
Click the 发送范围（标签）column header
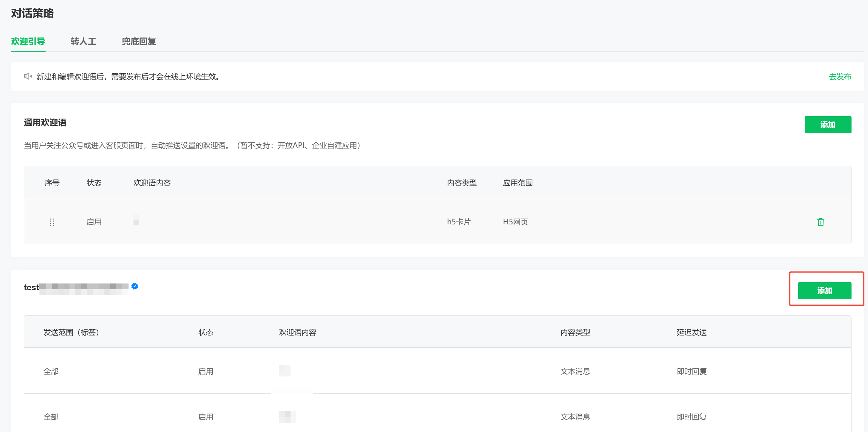(x=71, y=332)
